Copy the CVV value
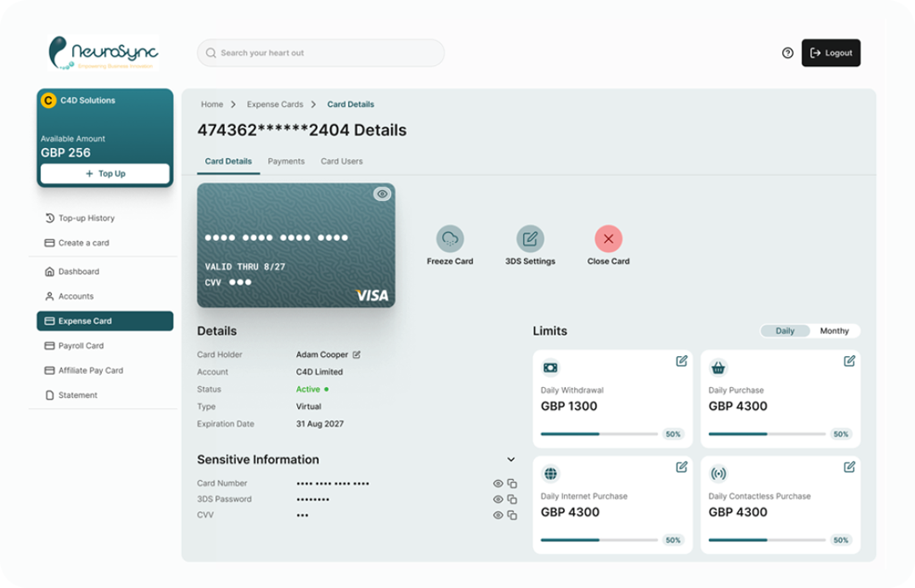Screen dimensions: 915x588 click(512, 516)
